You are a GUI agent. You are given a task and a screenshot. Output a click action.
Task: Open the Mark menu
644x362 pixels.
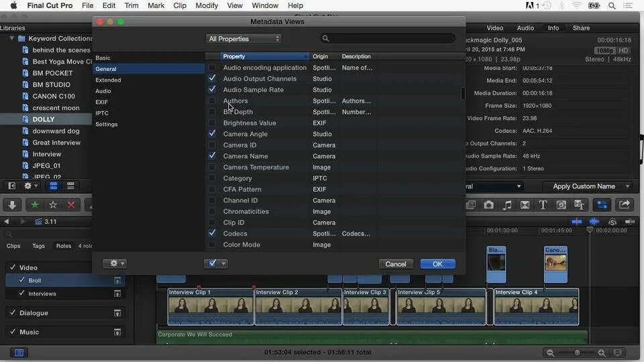point(156,6)
